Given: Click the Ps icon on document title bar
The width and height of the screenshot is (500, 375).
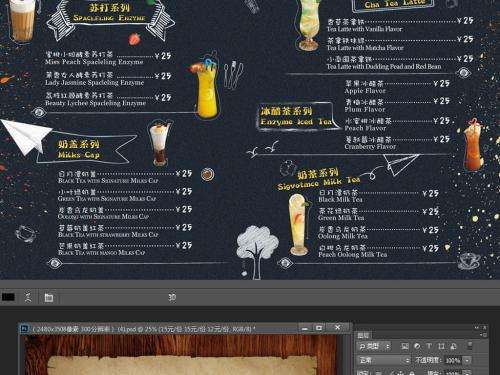Looking at the screenshot, I should click(24, 329).
